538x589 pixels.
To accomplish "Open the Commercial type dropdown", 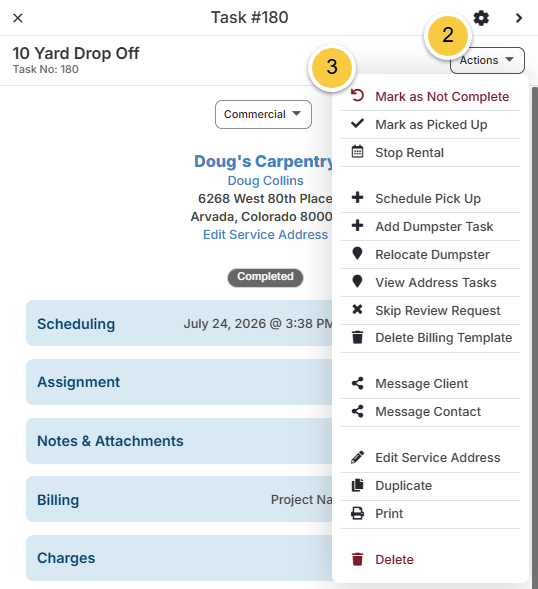I will point(263,114).
